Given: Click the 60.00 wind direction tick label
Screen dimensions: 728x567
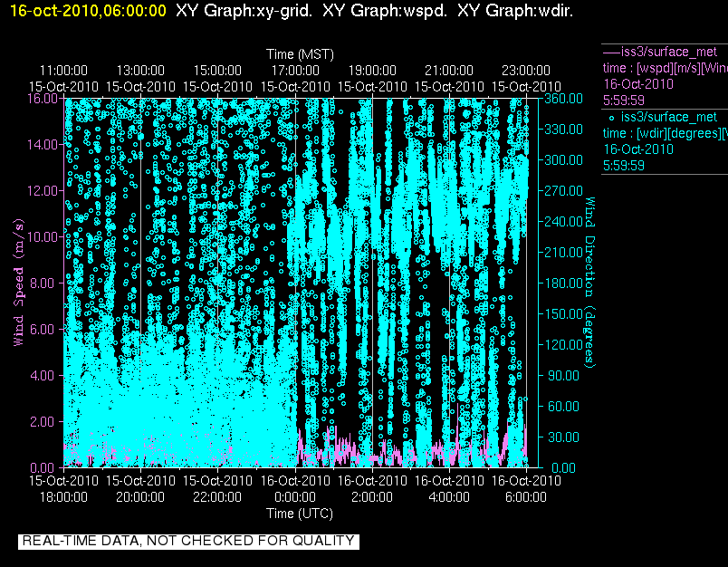Looking at the screenshot, I should click(x=563, y=407).
